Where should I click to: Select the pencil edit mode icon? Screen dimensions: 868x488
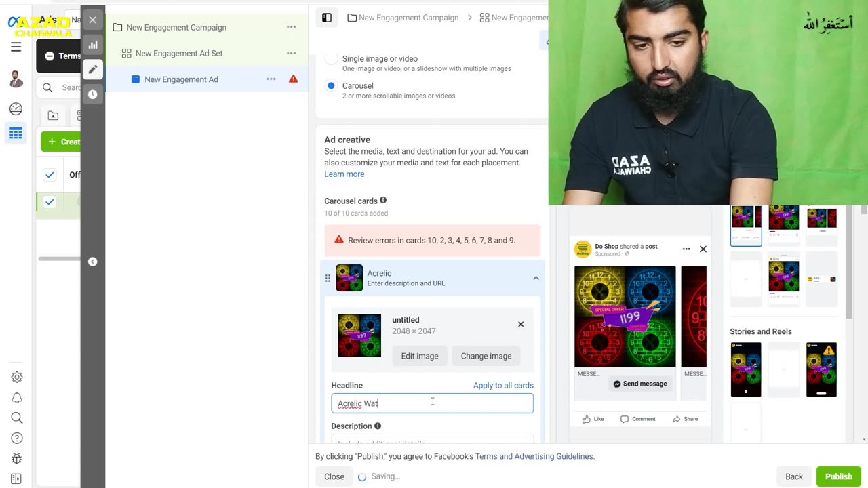click(x=93, y=69)
